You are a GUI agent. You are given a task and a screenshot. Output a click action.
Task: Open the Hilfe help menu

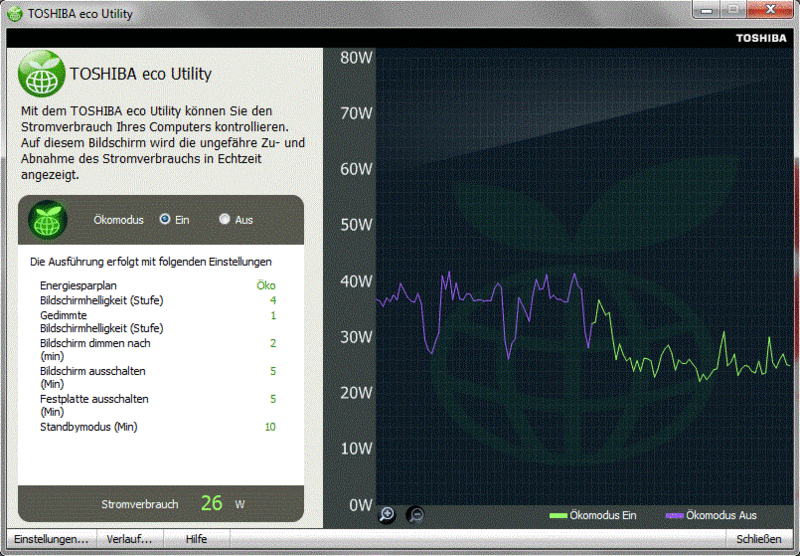196,539
